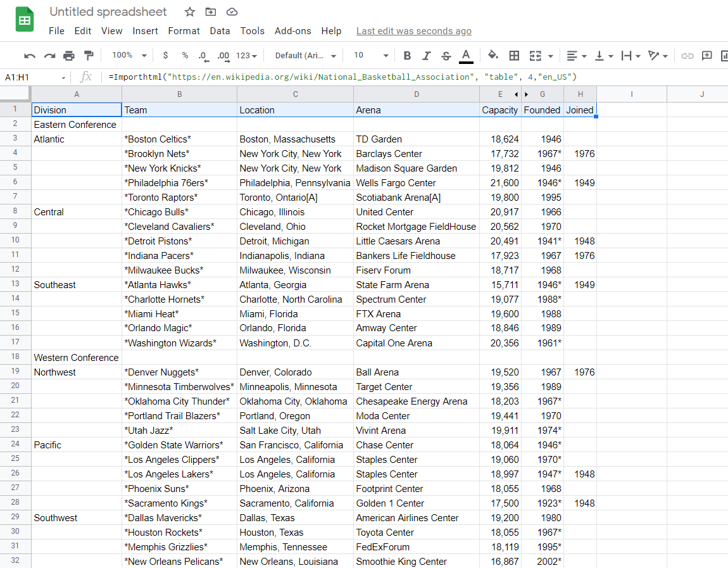Viewport: 728px width, 568px height.
Task: Open the fill color picker
Action: click(493, 55)
